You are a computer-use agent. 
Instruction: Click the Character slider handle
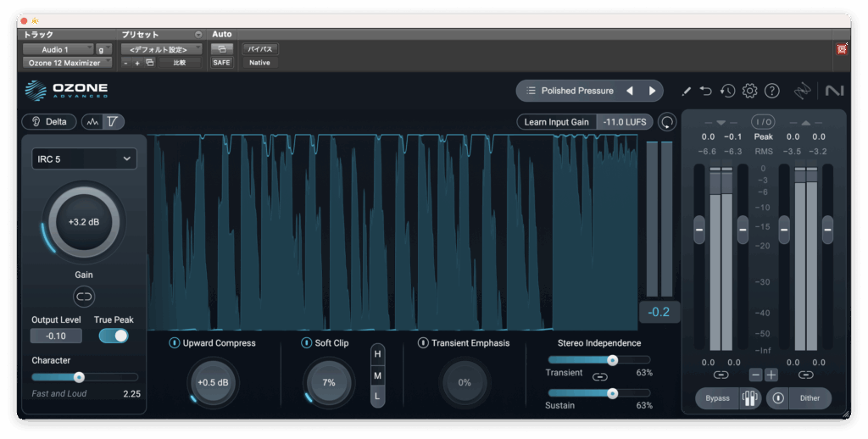point(79,377)
